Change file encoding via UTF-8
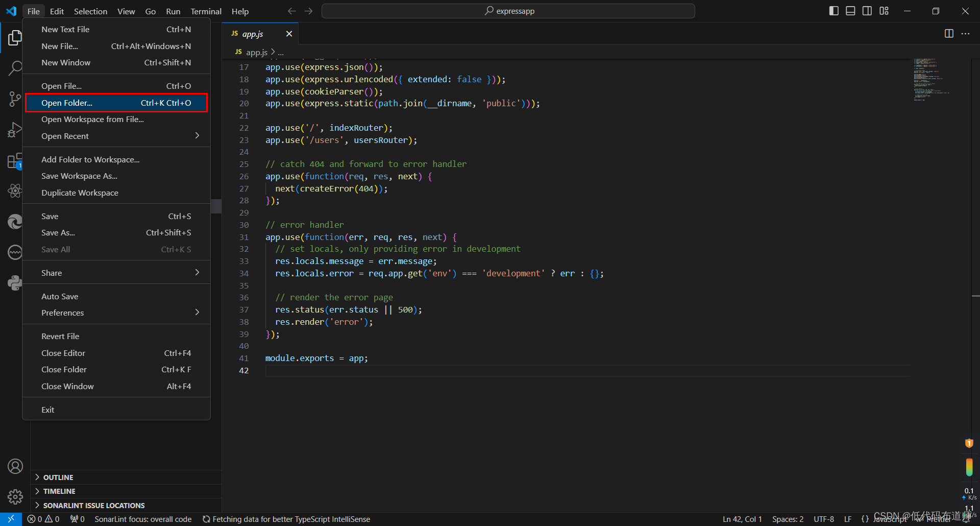 pyautogui.click(x=824, y=519)
